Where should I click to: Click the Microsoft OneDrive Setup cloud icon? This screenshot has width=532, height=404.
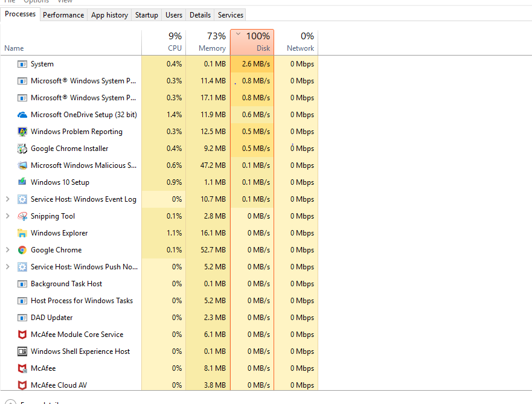22,115
